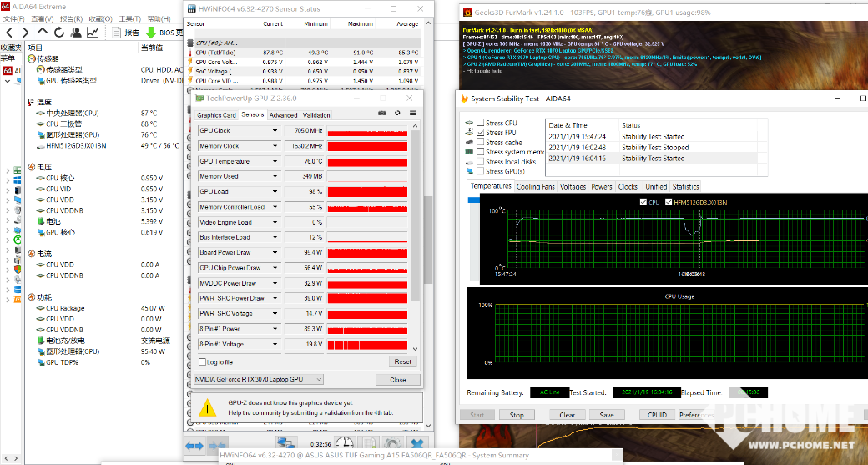Click HWiNFO logging sheet icon

[367, 444]
